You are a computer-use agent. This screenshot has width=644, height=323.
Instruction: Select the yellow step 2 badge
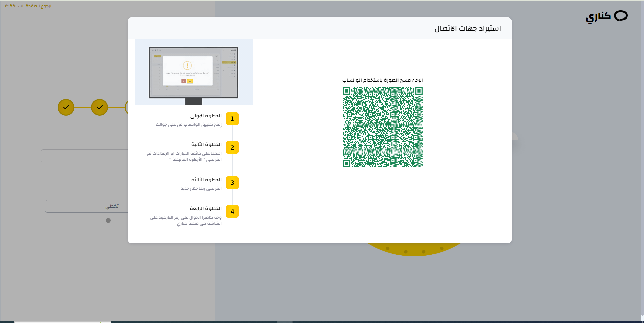tap(232, 147)
